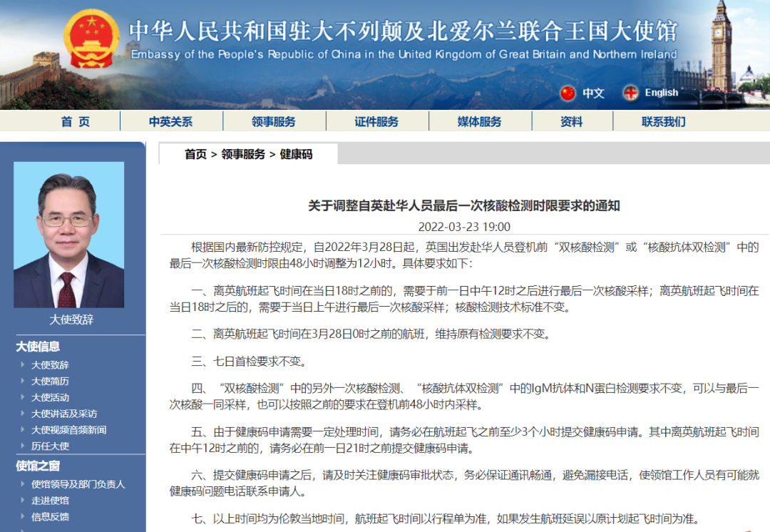Click the arrow icon beside 走进使馆
The width and height of the screenshot is (770, 532).
pyautogui.click(x=24, y=500)
